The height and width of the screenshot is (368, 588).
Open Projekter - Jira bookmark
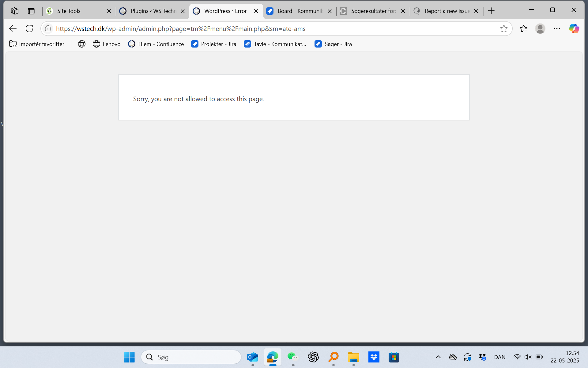click(214, 44)
